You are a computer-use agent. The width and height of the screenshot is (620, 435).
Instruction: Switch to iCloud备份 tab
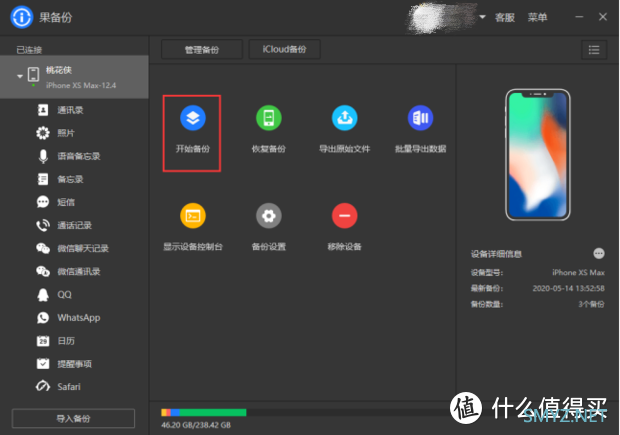284,49
